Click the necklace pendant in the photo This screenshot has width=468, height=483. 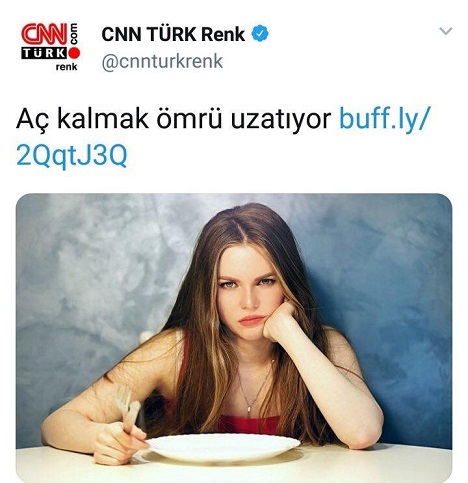250,409
